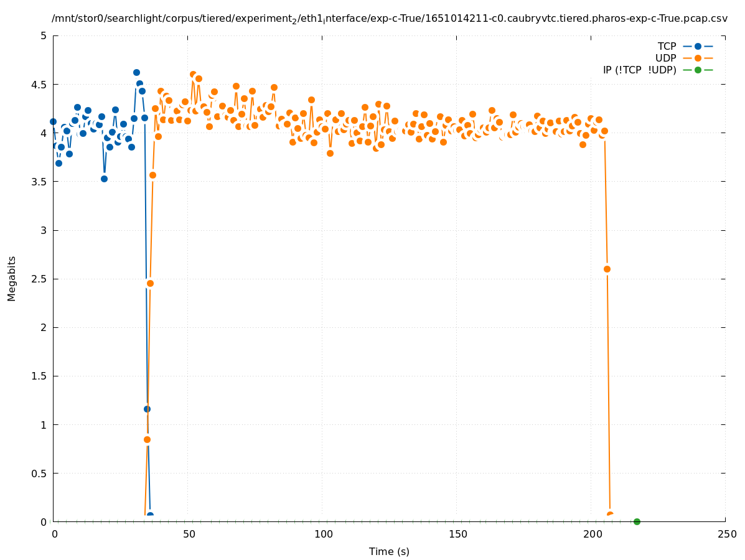
Task: Click the TCP legend blue marker
Action: pyautogui.click(x=698, y=46)
